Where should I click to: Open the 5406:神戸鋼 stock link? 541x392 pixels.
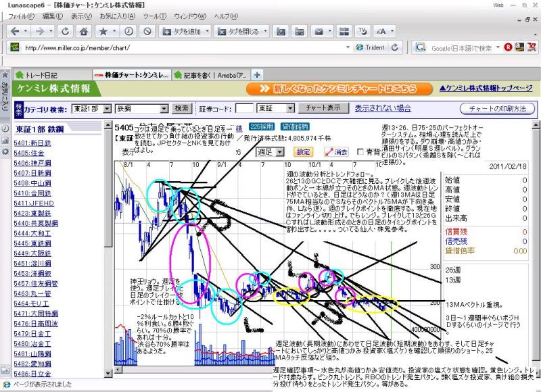(32, 163)
